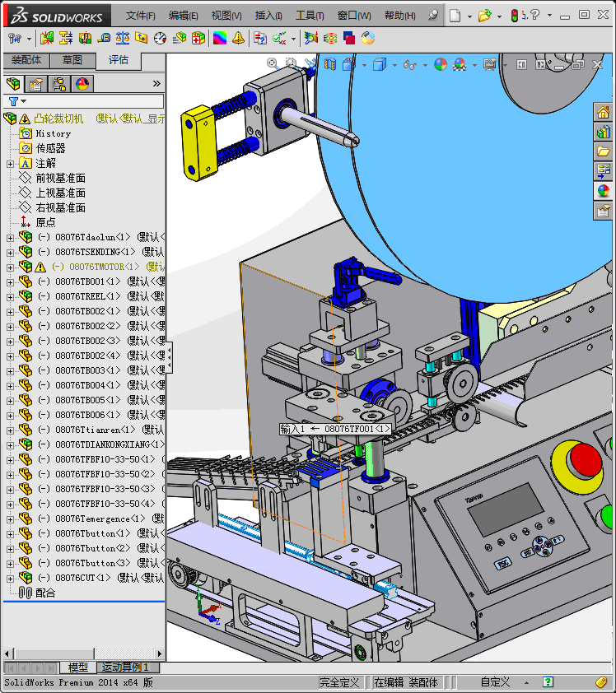This screenshot has width=616, height=693.
Task: Open Custom Properties clipboard pane
Action: pos(603,211)
